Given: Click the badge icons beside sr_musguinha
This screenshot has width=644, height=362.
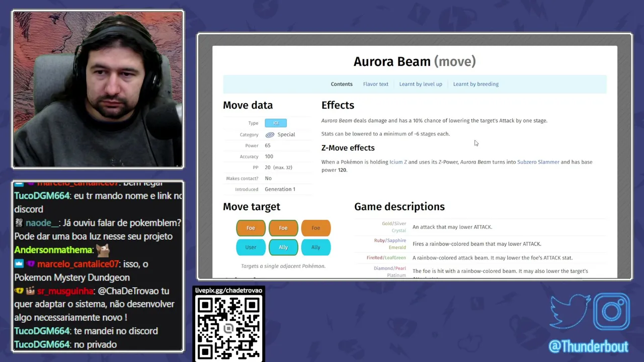Looking at the screenshot, I should coord(24,291).
